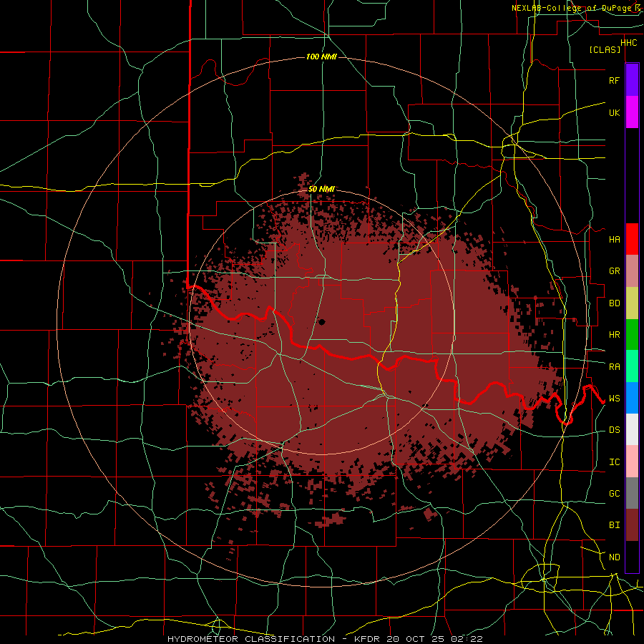The image size is (644, 644).
Task: Click the 50 NMI range ring label
Action: [321, 189]
